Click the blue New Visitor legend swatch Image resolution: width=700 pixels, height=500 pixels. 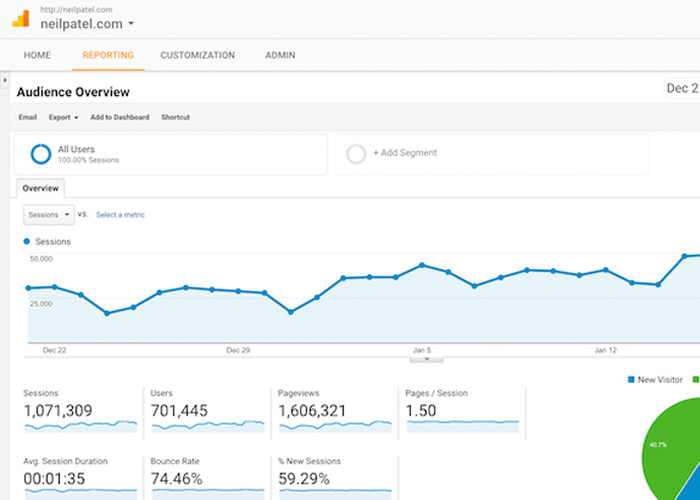630,380
